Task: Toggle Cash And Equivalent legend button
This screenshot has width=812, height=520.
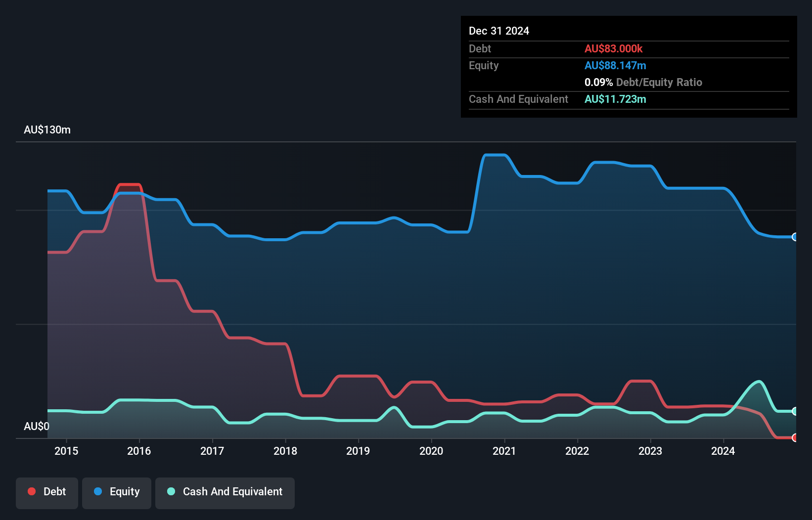Action: (225, 493)
